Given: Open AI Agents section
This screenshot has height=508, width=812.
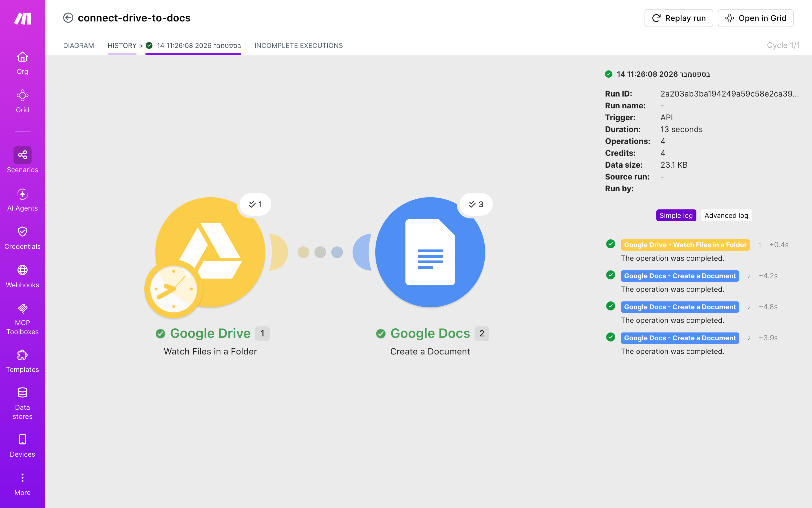Looking at the screenshot, I should coord(23,200).
